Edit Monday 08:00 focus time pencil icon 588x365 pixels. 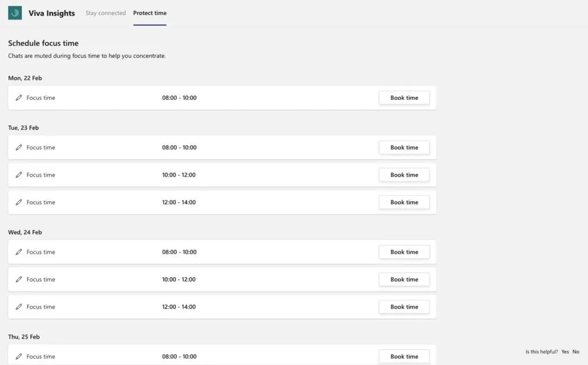(19, 98)
